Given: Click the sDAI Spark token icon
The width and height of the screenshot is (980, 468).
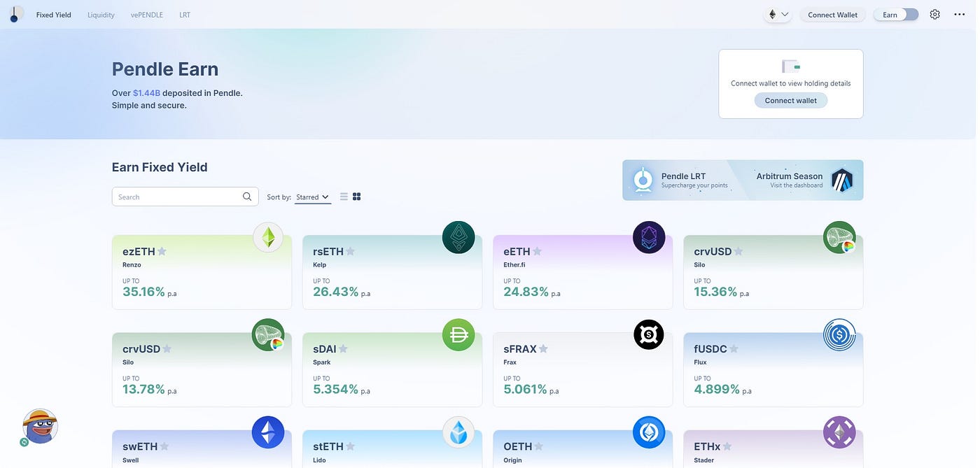Looking at the screenshot, I should click(x=458, y=335).
